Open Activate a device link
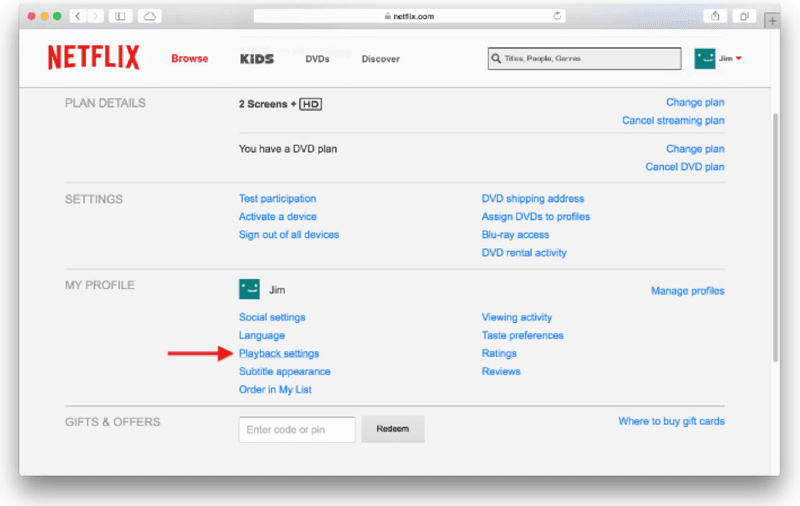The height and width of the screenshot is (506, 800). coord(278,217)
